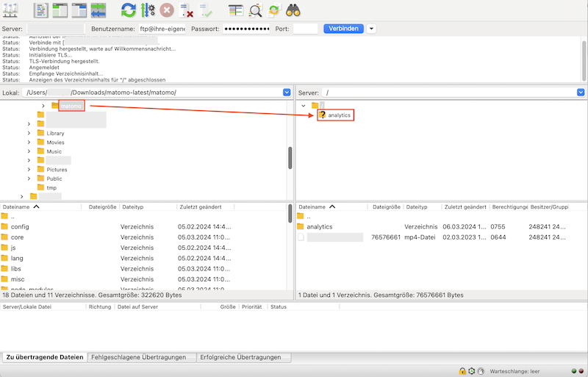Focus the Server host input field

[56, 29]
